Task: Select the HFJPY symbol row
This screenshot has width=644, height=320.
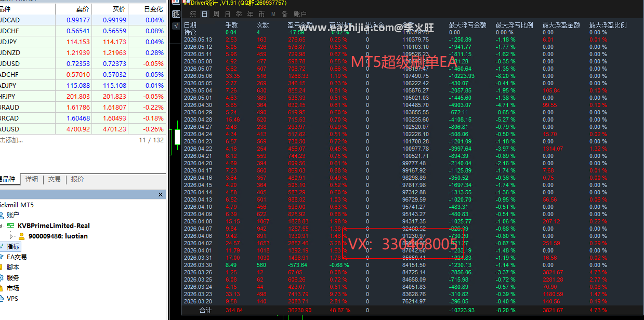Action: pos(83,96)
